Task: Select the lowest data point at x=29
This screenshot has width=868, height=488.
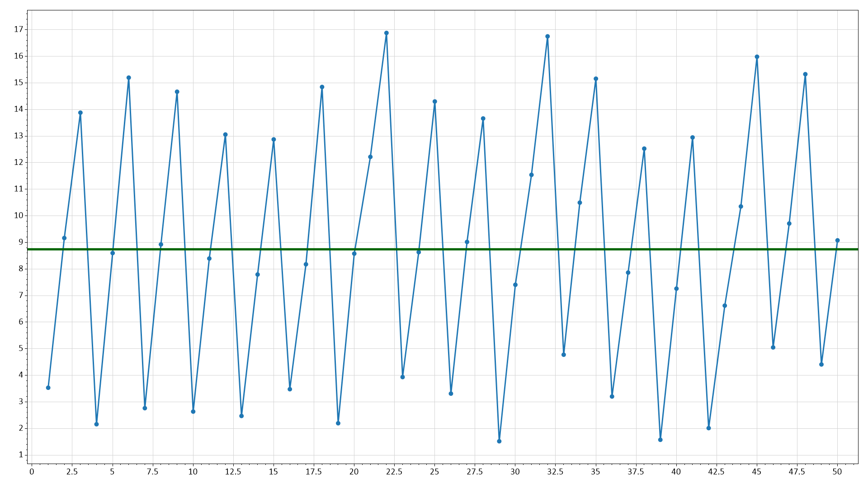Action: (x=499, y=441)
